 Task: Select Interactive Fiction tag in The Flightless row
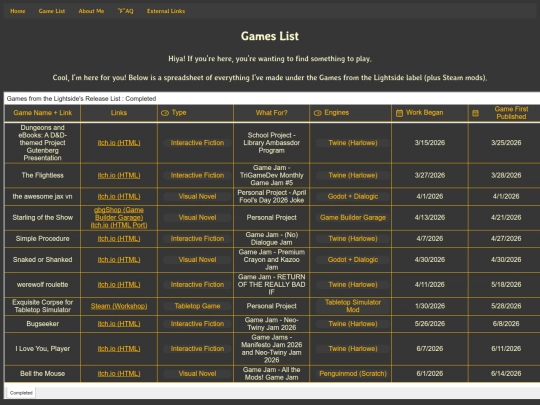tap(197, 175)
